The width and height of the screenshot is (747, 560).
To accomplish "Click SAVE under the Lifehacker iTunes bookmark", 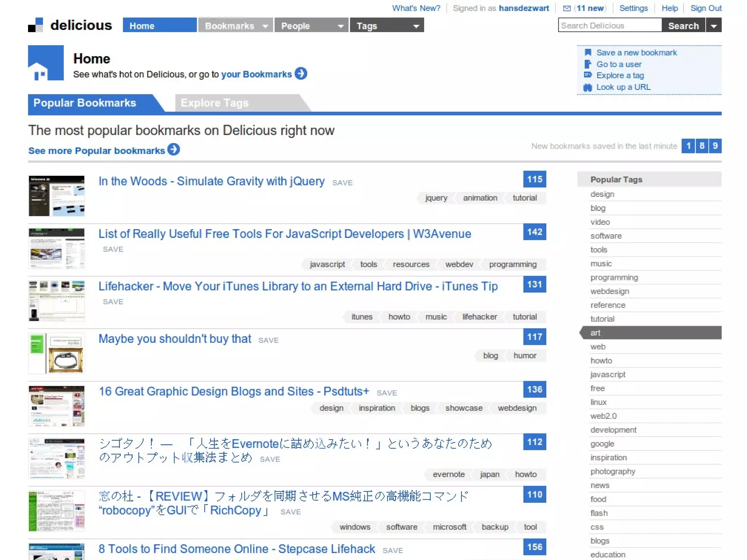I will [x=113, y=302].
